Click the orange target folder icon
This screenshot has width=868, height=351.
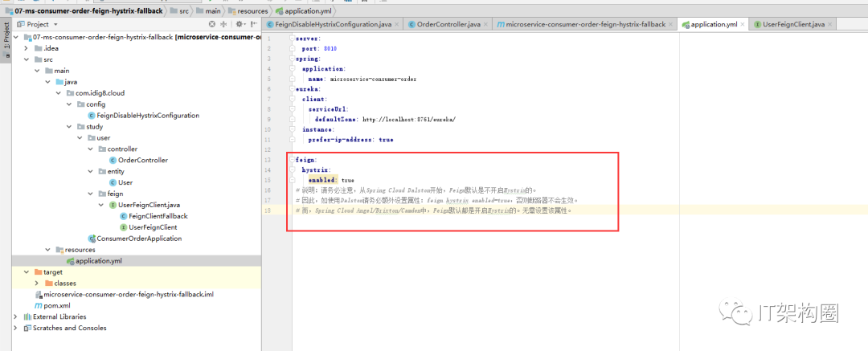click(38, 271)
